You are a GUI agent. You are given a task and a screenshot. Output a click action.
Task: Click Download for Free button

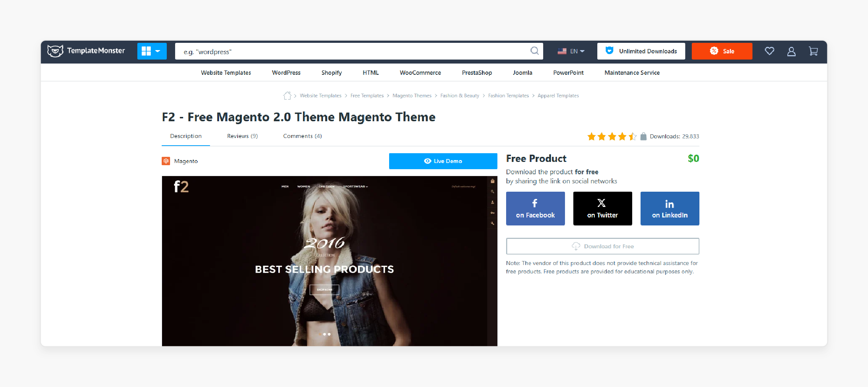coord(603,246)
